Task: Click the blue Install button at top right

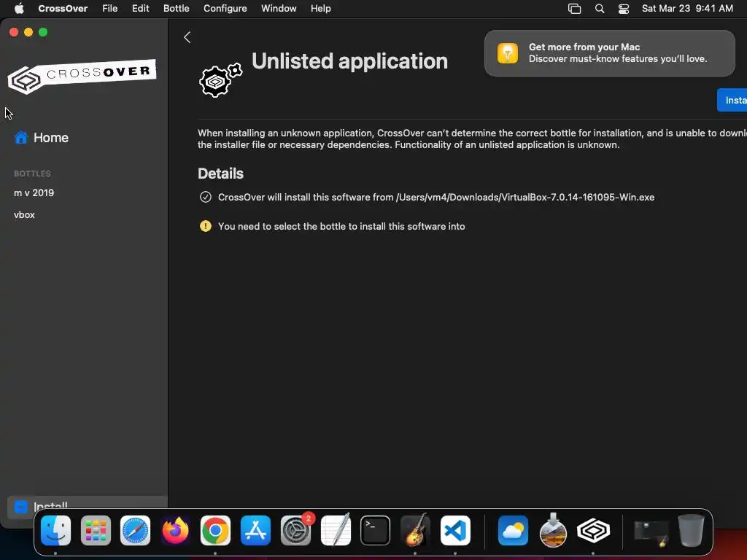Action: pyautogui.click(x=732, y=100)
